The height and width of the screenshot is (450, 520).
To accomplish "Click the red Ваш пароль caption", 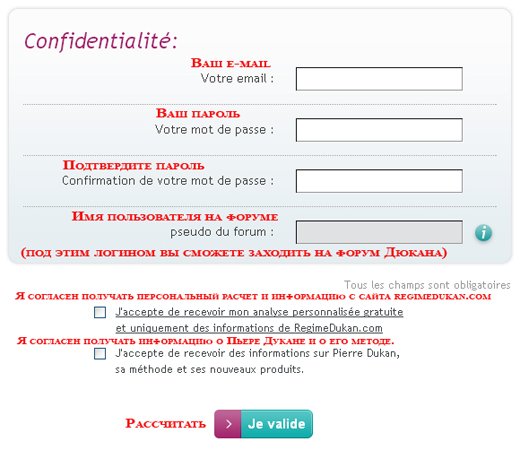I will coord(198,113).
